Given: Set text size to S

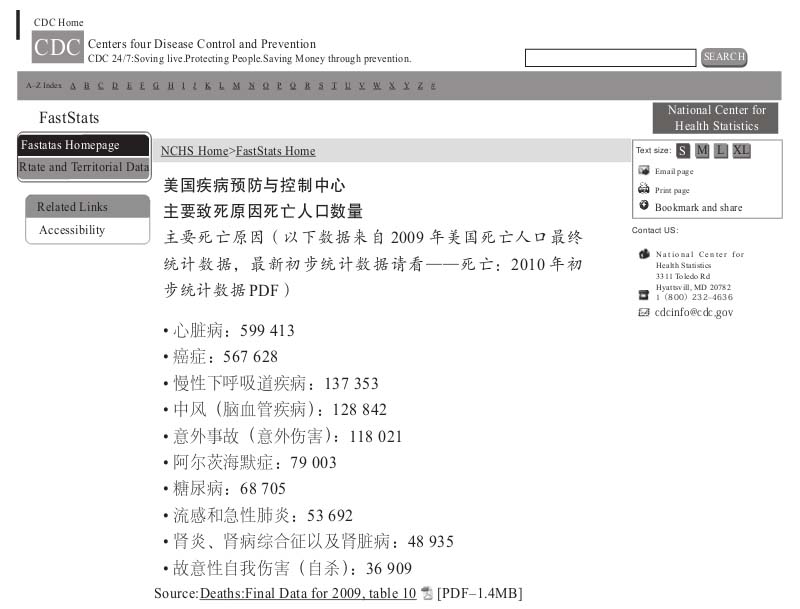Looking at the screenshot, I should [682, 151].
